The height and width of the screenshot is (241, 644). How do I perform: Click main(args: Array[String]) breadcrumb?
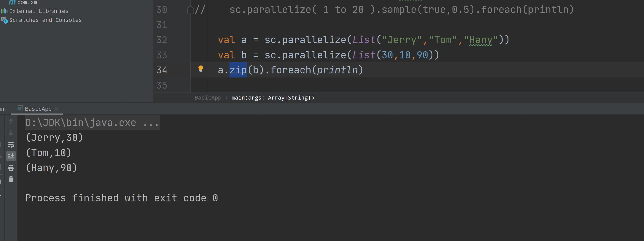point(273,98)
